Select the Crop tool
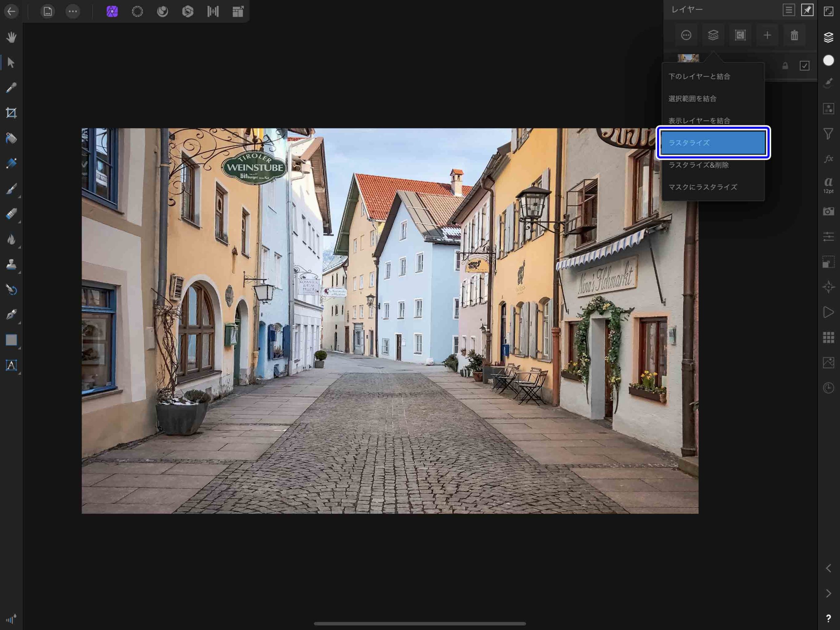The image size is (840, 630). click(x=11, y=113)
